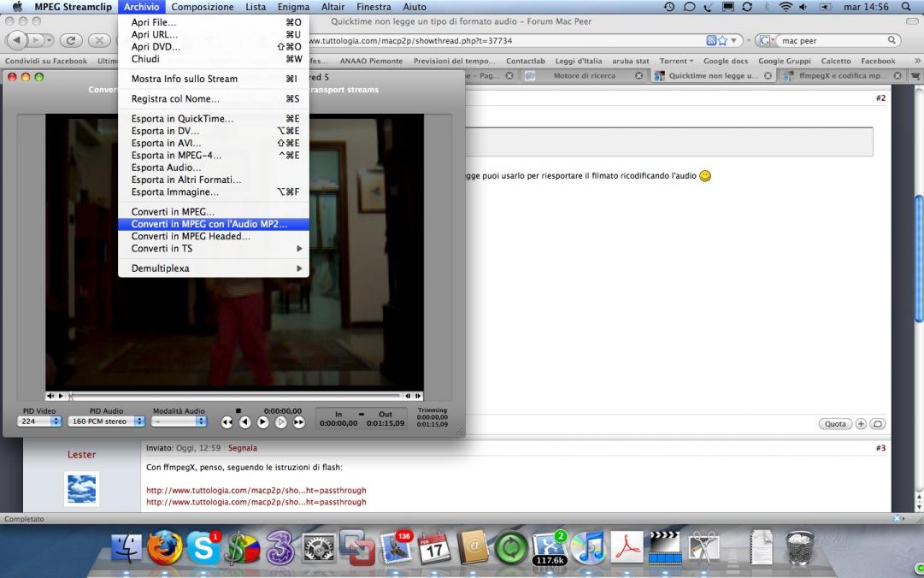Click the slow play button
The height and width of the screenshot is (578, 924).
pos(281,422)
